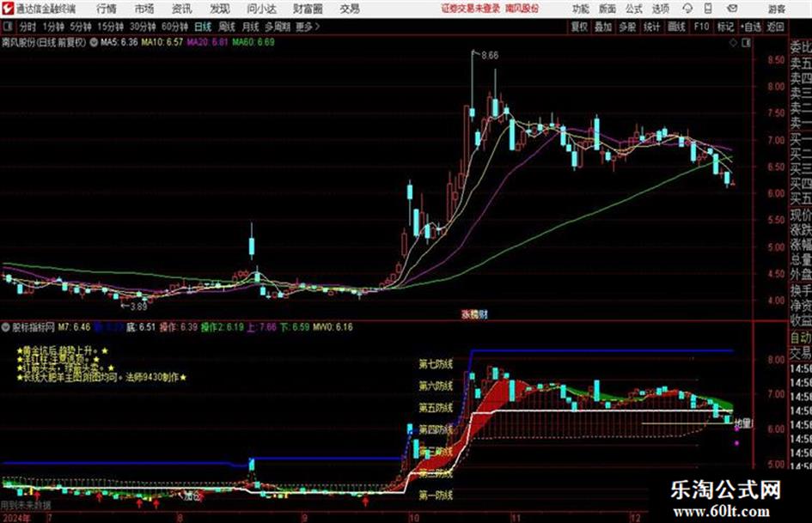The image size is (812, 523).
Task: Switch to 5分钟 period
Action: (81, 27)
